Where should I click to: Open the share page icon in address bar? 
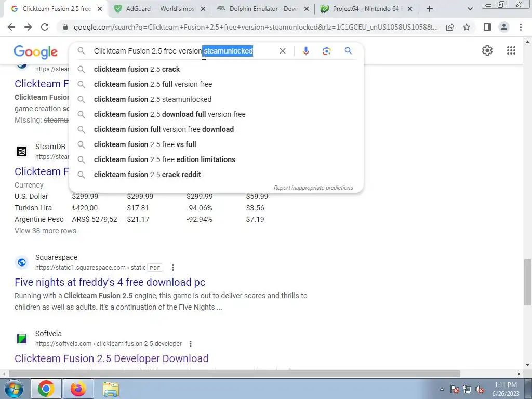(x=450, y=27)
